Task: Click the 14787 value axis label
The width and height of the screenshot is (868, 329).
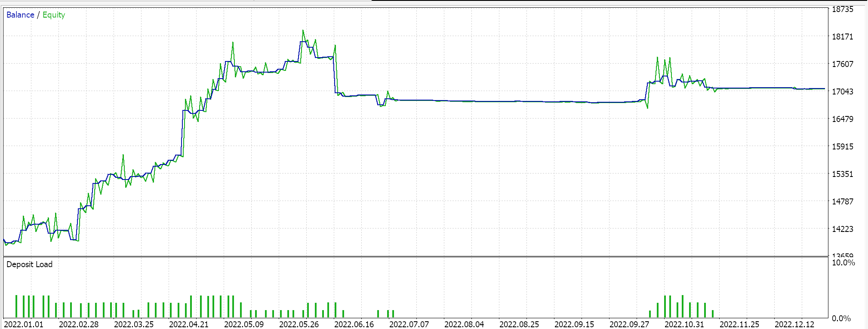Action: 843,201
